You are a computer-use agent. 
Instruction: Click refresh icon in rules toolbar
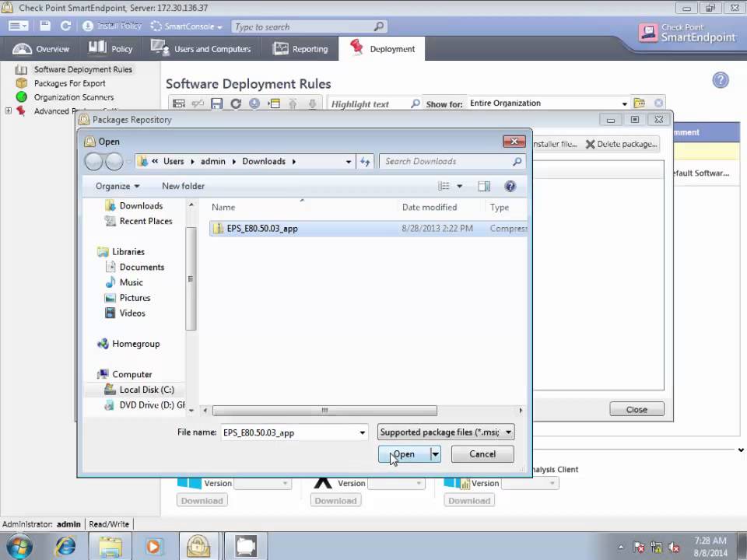236,103
